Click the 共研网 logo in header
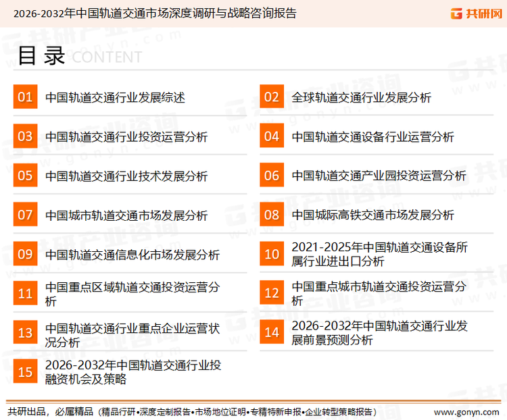 coord(477,14)
